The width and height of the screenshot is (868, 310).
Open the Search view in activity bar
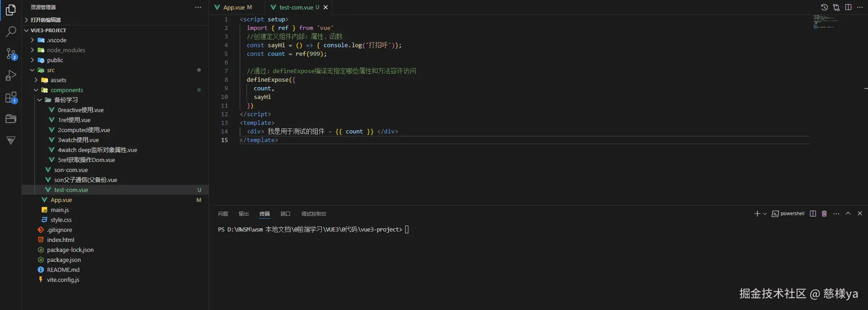pos(11,32)
